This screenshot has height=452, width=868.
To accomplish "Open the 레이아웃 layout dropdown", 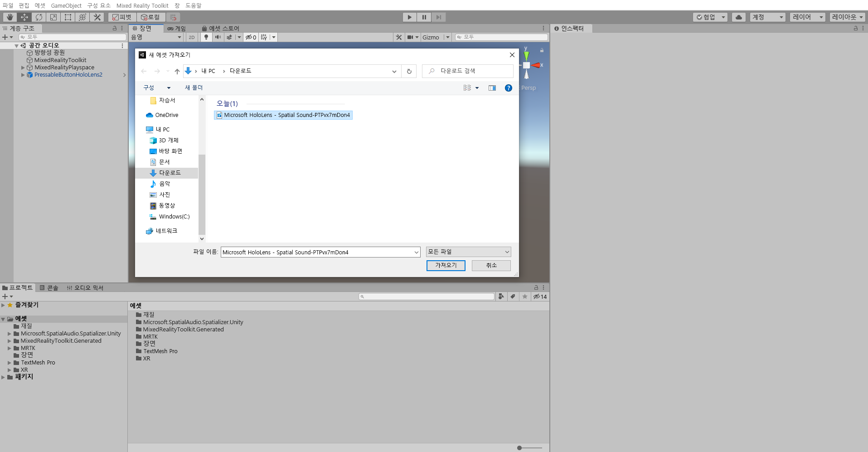I will 848,17.
